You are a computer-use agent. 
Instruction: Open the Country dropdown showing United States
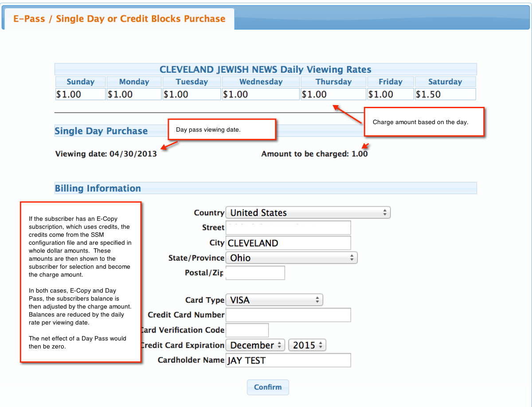point(308,213)
